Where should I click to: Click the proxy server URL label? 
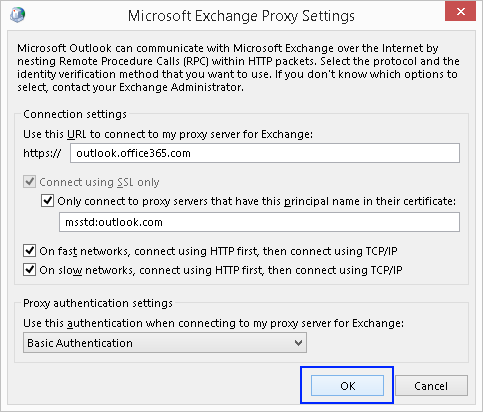(x=168, y=134)
